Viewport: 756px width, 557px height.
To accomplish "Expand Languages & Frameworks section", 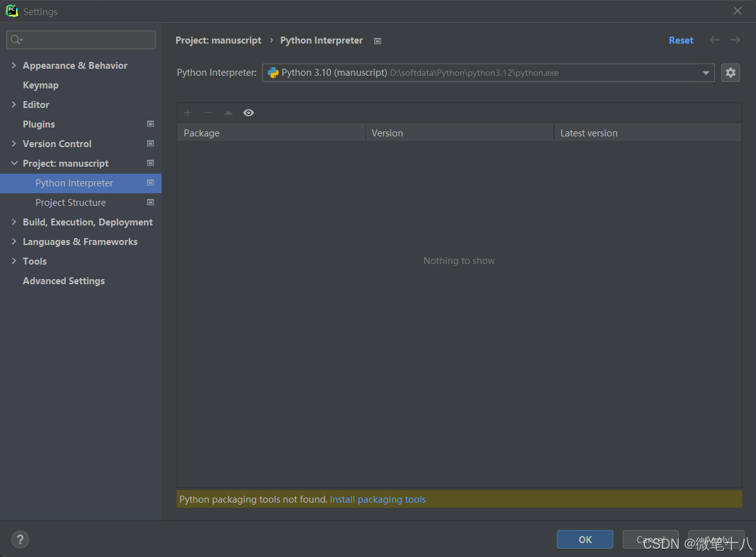I will tap(14, 241).
